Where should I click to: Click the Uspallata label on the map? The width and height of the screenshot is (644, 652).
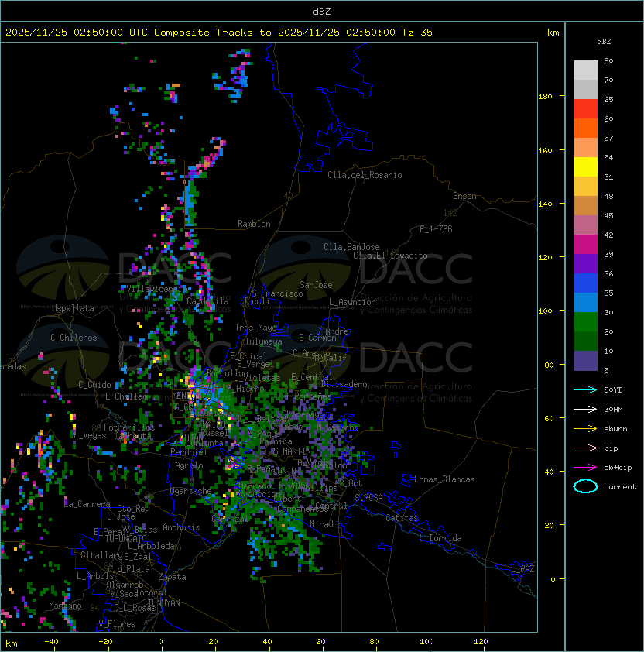pos(73,308)
